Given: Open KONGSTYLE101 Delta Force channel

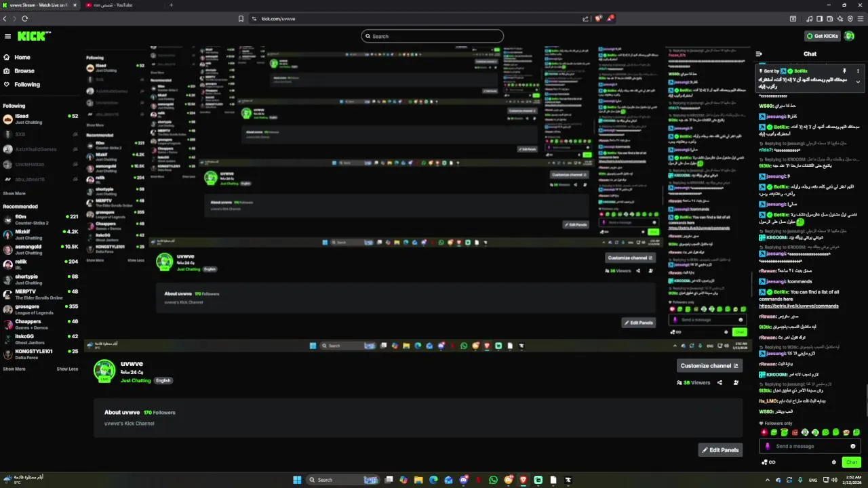Looking at the screenshot, I should (41, 354).
